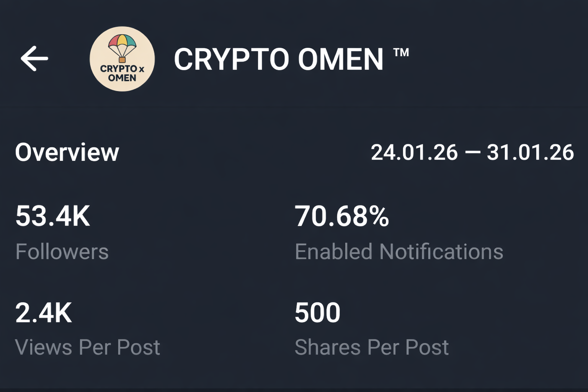Click the Enabled Notifications percentage figure
This screenshot has width=588, height=392.
341,216
